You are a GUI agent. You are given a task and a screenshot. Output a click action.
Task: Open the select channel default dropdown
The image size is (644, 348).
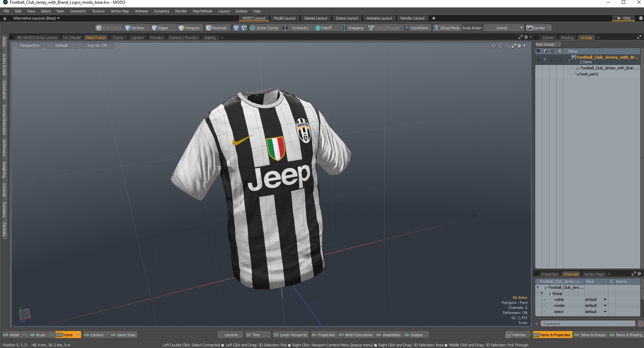point(595,312)
